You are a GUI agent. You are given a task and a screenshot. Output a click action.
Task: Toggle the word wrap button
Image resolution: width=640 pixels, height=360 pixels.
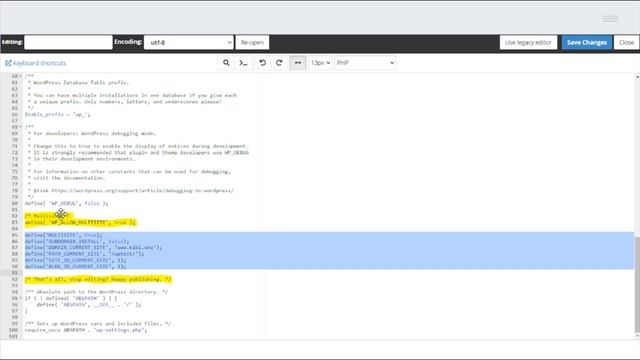pos(298,63)
